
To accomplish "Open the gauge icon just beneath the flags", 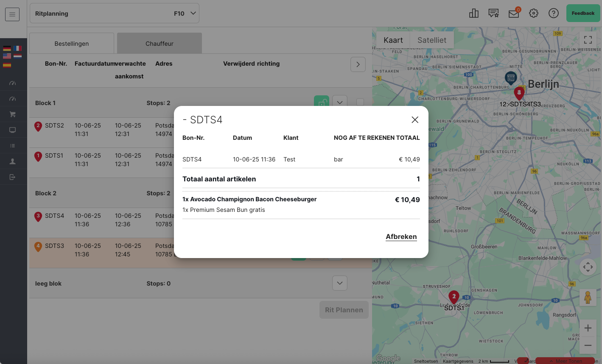I will [x=12, y=83].
